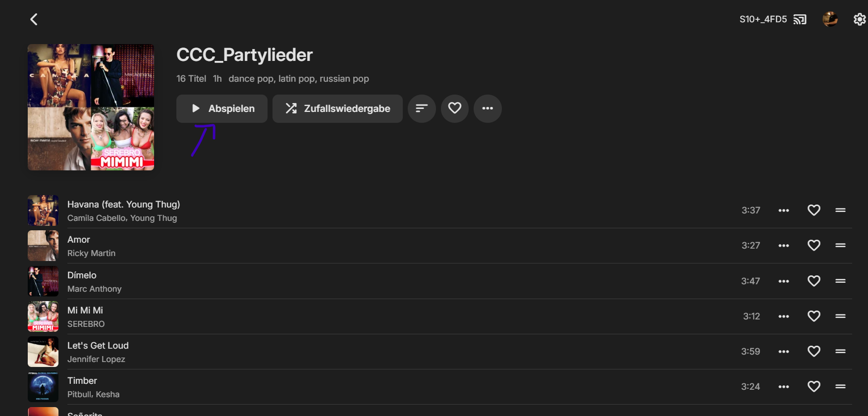Open more options for Amor track
The width and height of the screenshot is (868, 416).
tap(784, 246)
